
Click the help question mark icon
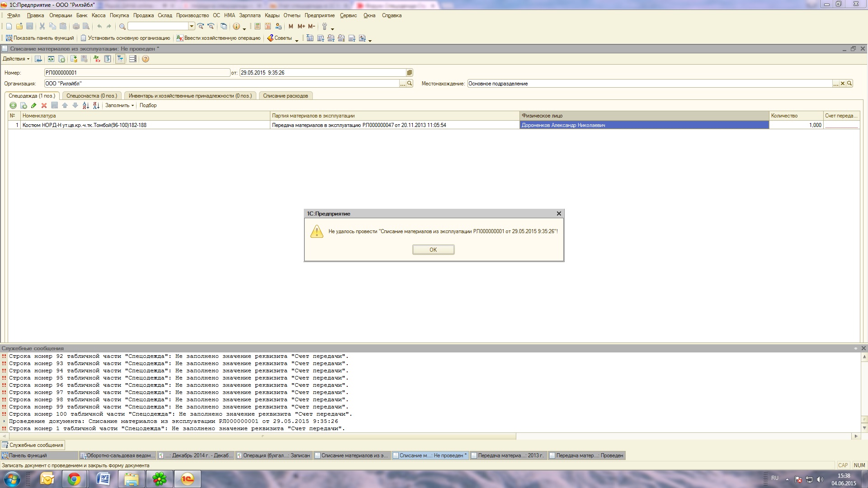[145, 59]
